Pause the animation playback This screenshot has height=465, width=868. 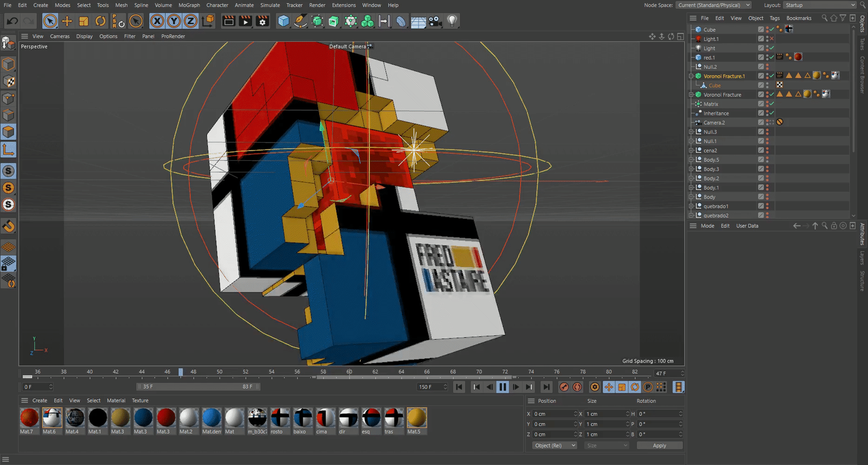[502, 387]
